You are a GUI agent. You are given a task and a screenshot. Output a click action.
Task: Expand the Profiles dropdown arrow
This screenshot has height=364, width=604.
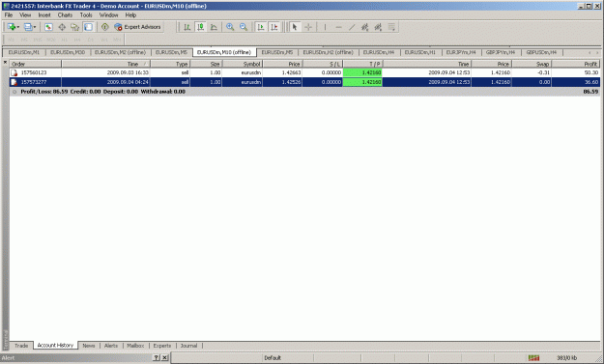(35, 27)
